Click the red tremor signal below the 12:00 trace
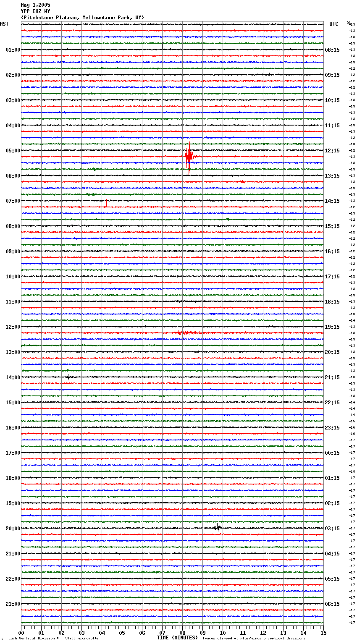The height and width of the screenshot is (644, 357). click(x=188, y=333)
